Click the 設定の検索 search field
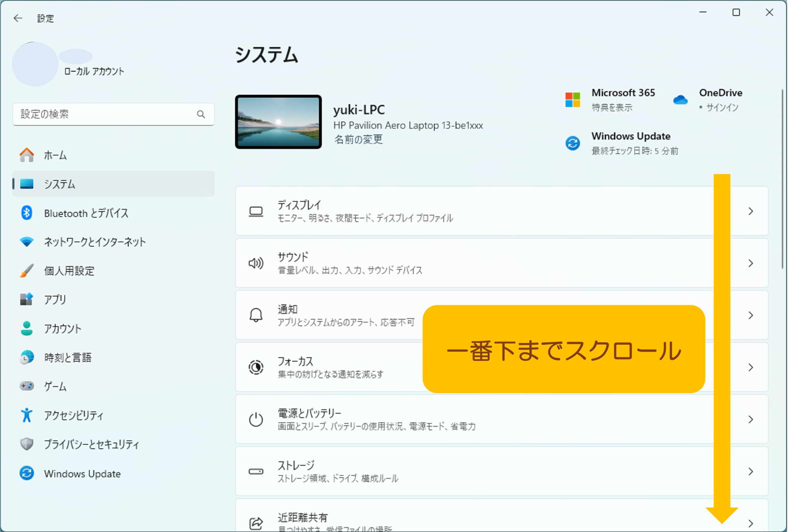This screenshot has width=788, height=532. click(x=113, y=114)
